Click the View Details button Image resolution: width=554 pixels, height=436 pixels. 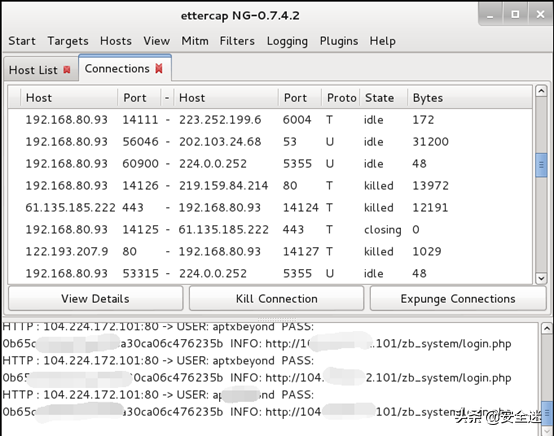coord(95,299)
